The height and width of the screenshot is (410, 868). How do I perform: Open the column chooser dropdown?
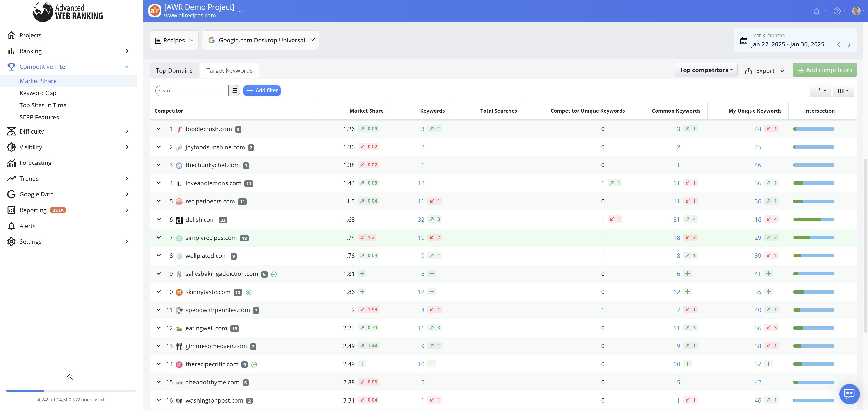pyautogui.click(x=843, y=91)
